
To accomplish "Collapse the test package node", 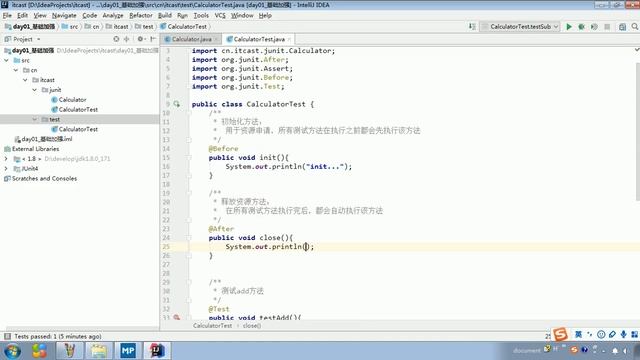I will (35, 119).
